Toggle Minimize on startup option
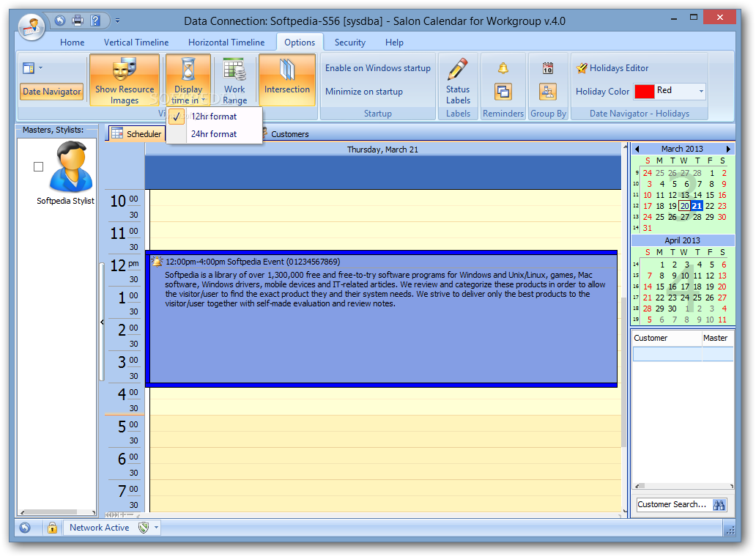 363,92
